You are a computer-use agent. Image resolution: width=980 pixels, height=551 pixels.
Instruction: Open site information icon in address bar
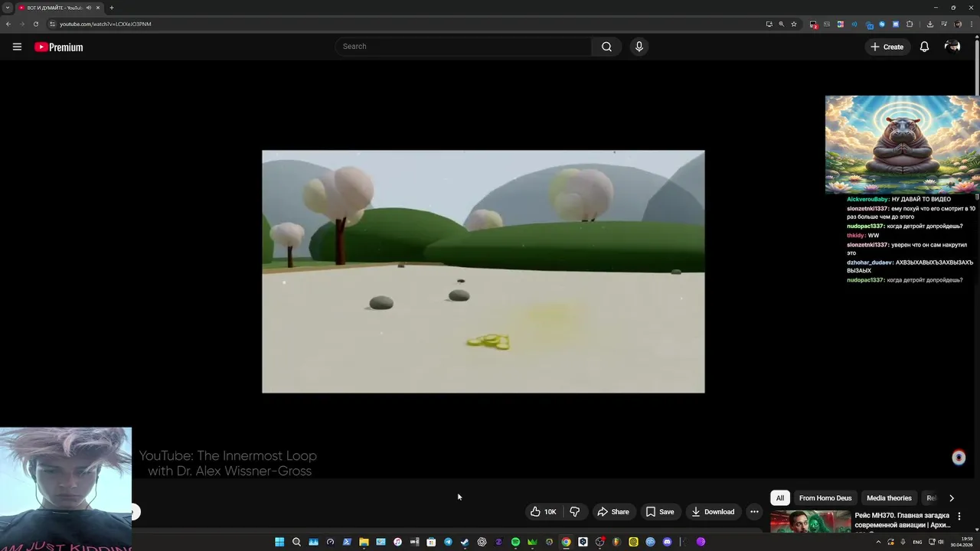52,24
